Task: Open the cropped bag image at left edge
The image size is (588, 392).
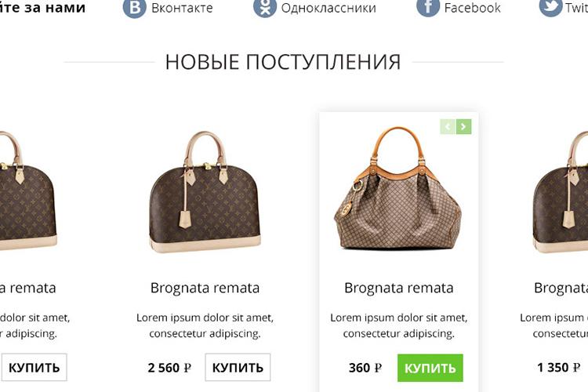Action: point(28,191)
